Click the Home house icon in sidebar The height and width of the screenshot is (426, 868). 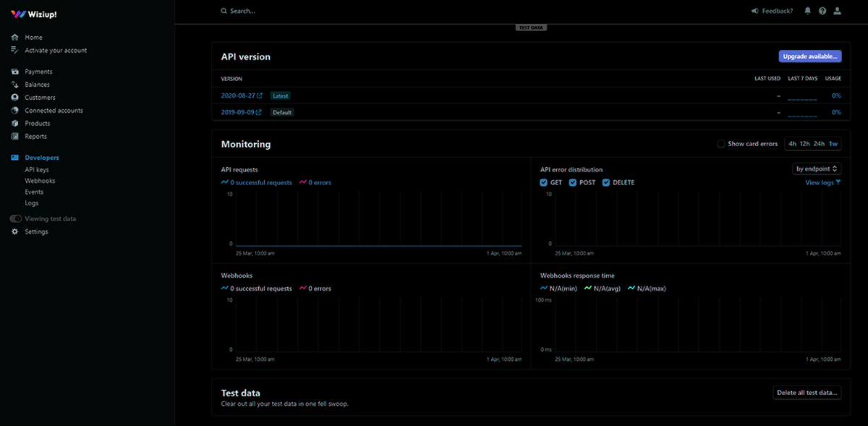(14, 37)
